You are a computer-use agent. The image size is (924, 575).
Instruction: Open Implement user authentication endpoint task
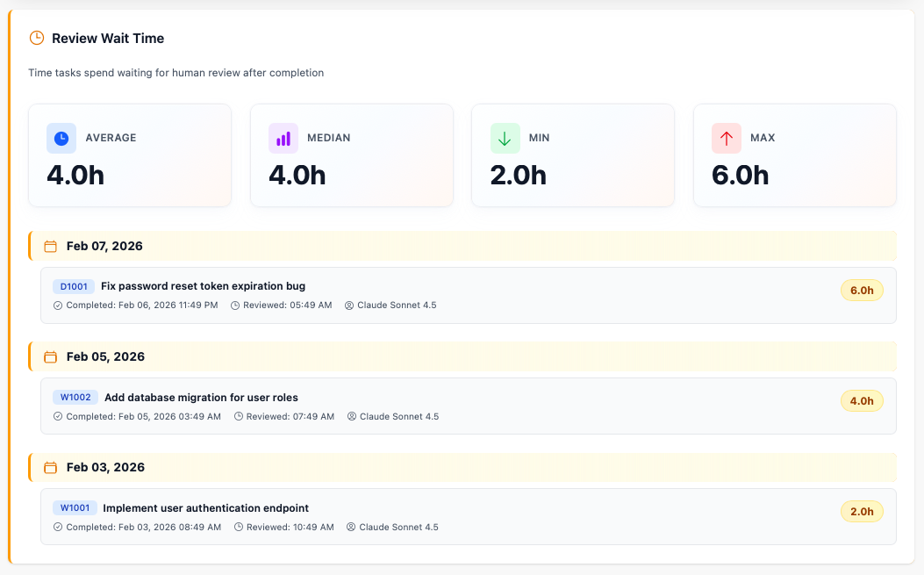pos(205,508)
